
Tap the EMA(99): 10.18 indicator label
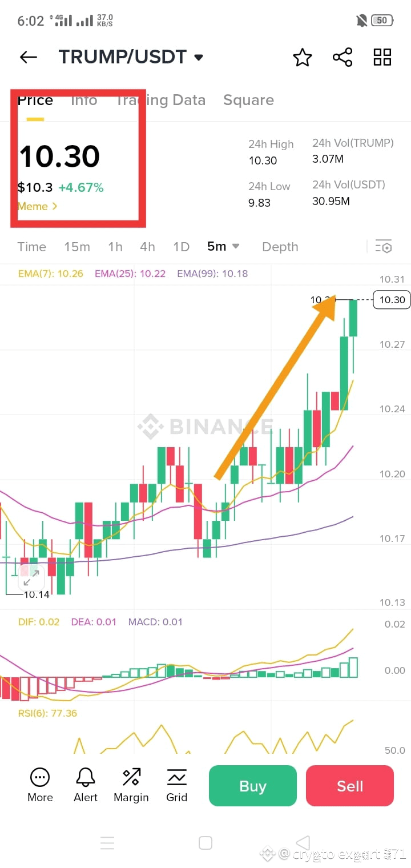[212, 274]
